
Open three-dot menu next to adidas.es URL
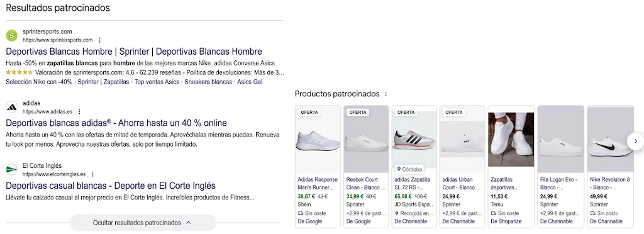coord(79,112)
